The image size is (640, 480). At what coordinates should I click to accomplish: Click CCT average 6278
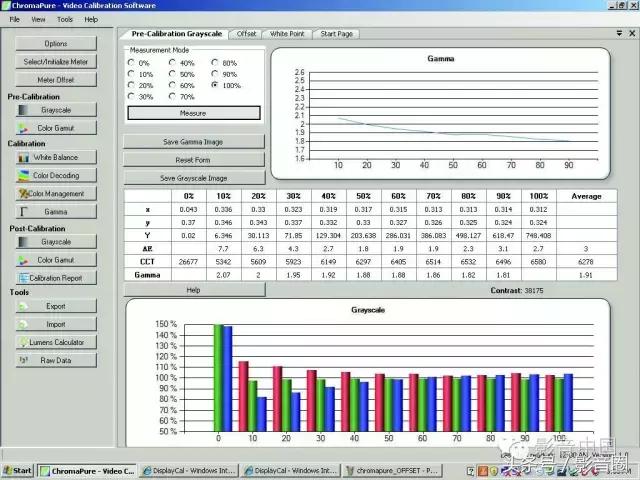[586, 262]
